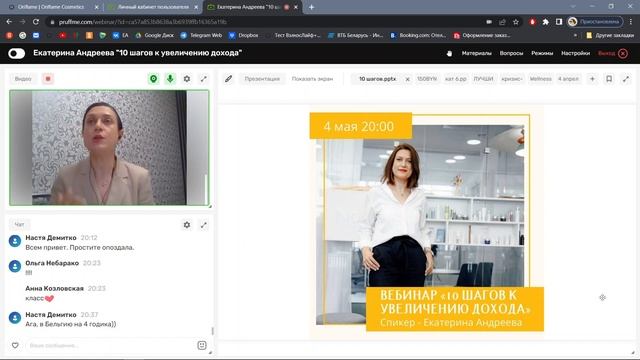Open the Другие закладки folder
This screenshot has height=360, width=640.
[x=610, y=36]
